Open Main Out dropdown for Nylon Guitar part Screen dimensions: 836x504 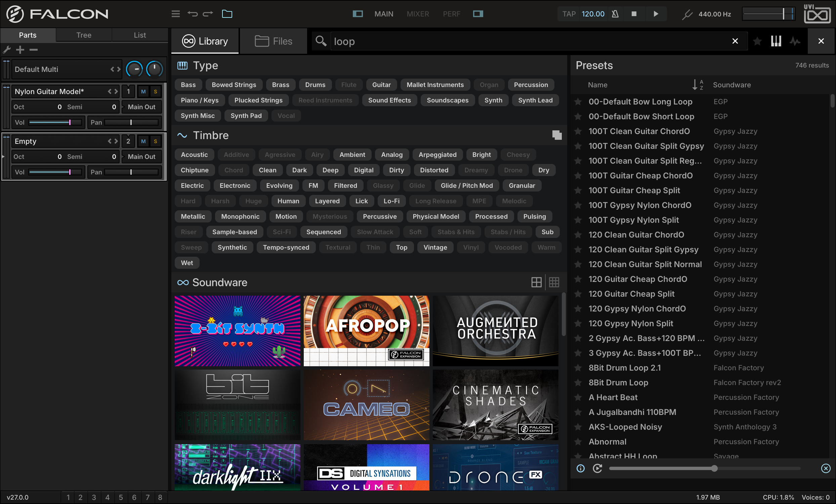(141, 107)
